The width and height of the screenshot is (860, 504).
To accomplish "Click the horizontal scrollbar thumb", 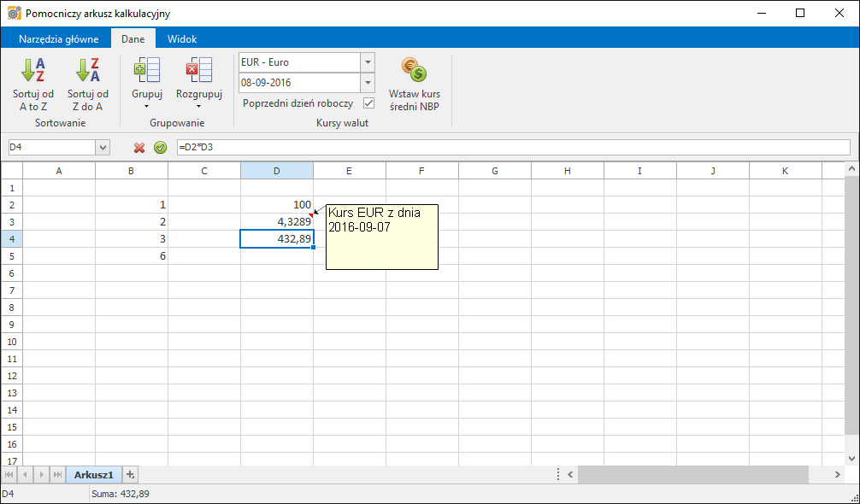I will [x=692, y=474].
